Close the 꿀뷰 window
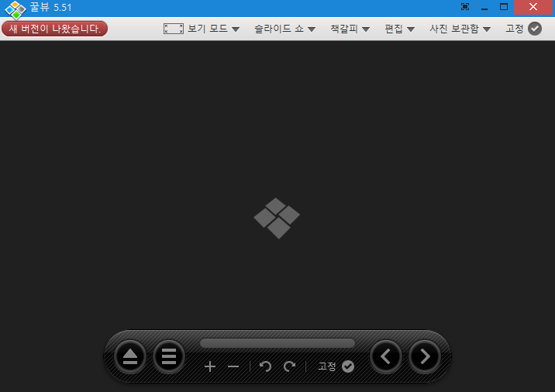Viewport: 555px width, 392px height. pyautogui.click(x=533, y=7)
